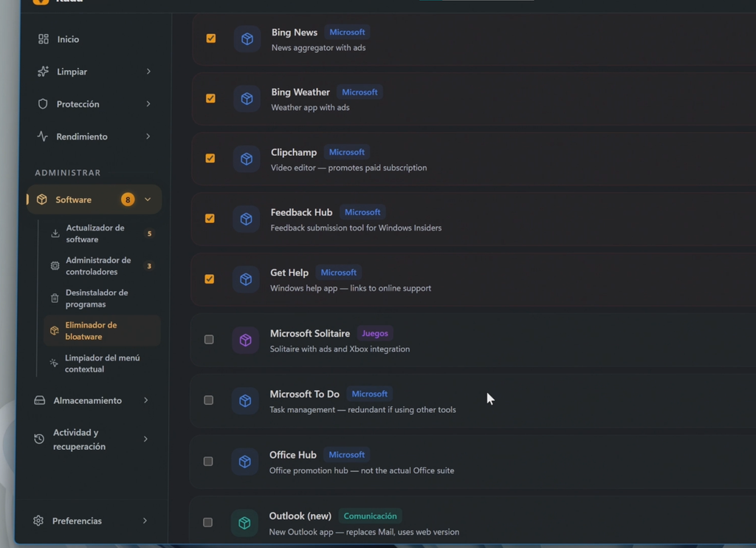The width and height of the screenshot is (756, 548).
Task: Click the green Outlook (new) icon
Action: pos(244,522)
